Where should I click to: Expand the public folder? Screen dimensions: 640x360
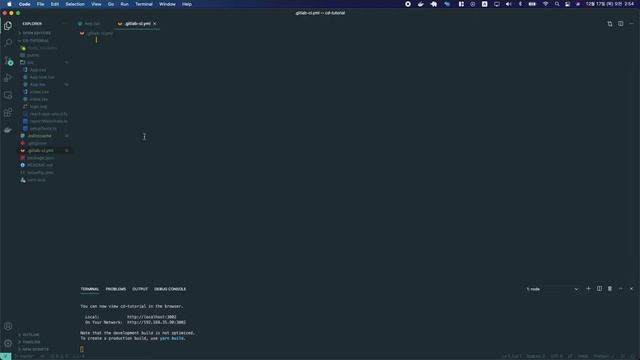point(33,55)
